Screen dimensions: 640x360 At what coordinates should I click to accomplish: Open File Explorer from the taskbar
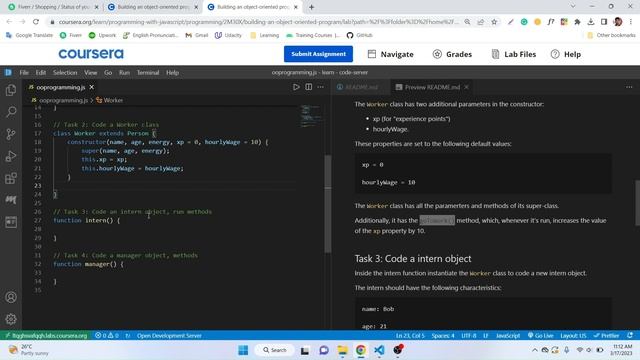pos(342,350)
